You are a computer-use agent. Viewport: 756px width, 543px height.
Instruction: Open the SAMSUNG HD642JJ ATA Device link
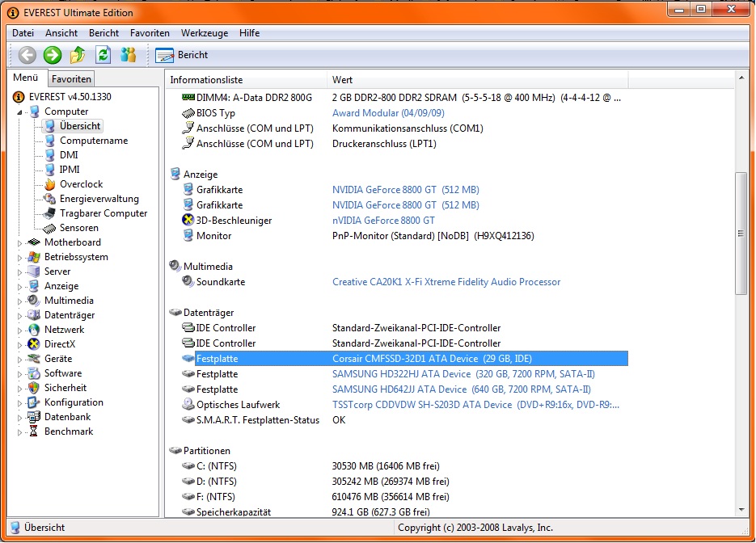pyautogui.click(x=462, y=389)
